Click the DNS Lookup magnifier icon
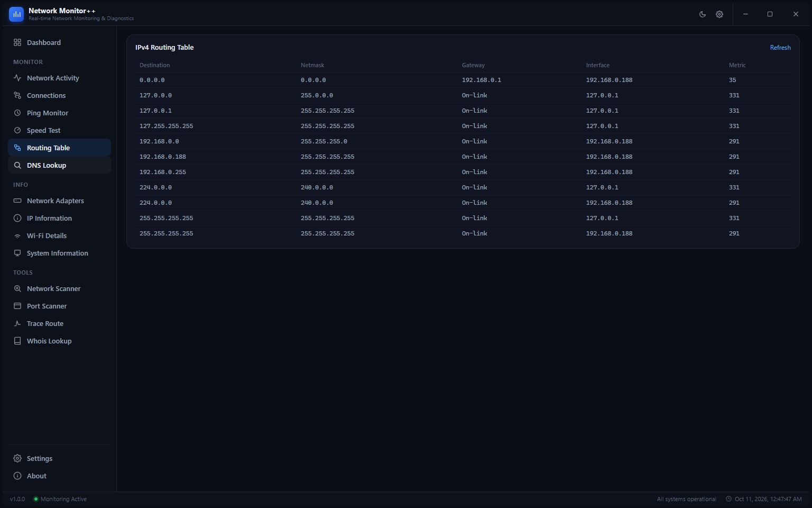Image resolution: width=812 pixels, height=508 pixels. tap(17, 165)
